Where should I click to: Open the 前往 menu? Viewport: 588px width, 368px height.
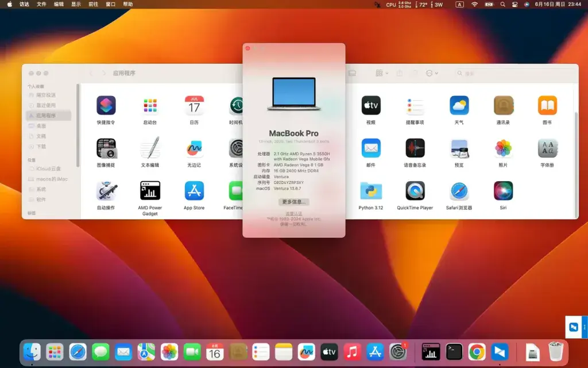coord(93,4)
